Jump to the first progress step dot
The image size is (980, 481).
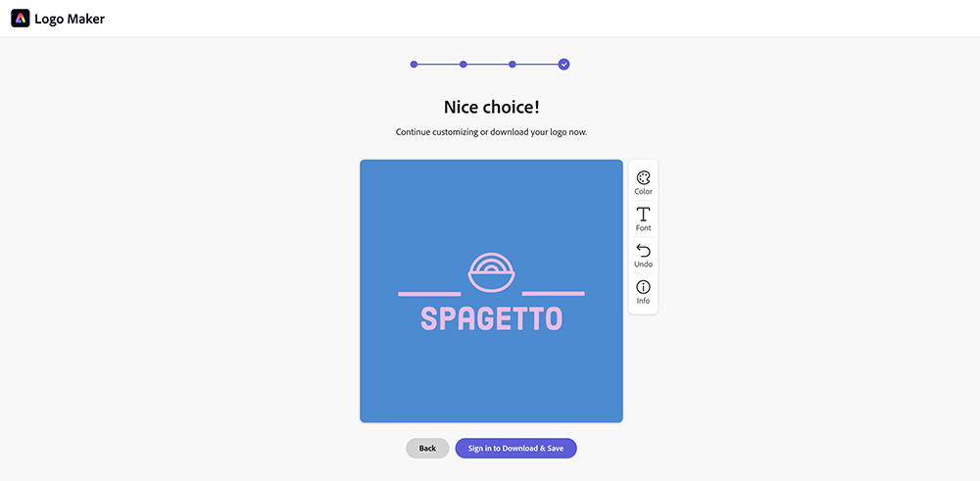(x=414, y=65)
